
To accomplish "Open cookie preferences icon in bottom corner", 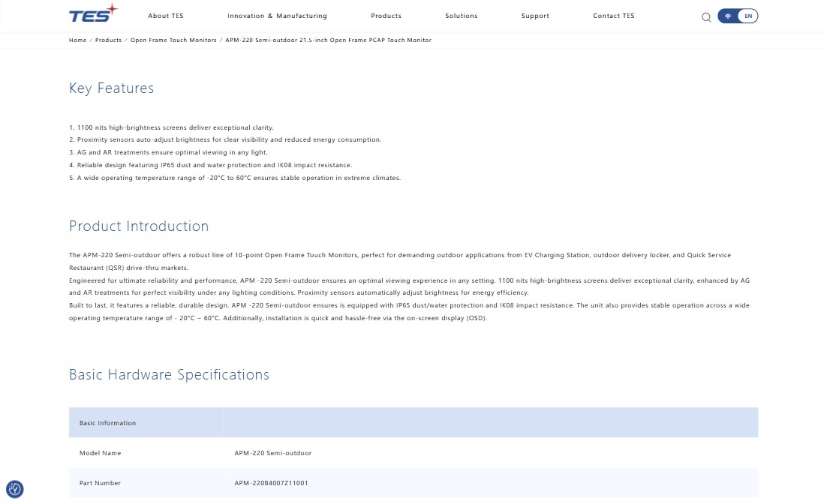I will coord(14,490).
